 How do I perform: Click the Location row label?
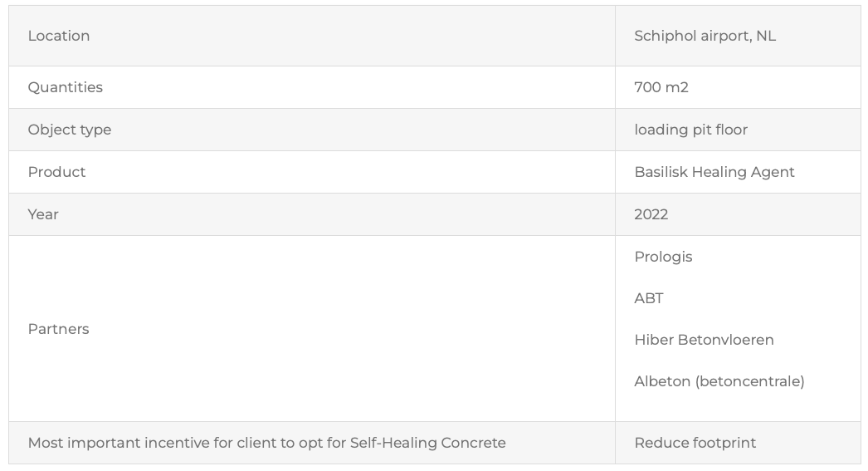pos(59,36)
